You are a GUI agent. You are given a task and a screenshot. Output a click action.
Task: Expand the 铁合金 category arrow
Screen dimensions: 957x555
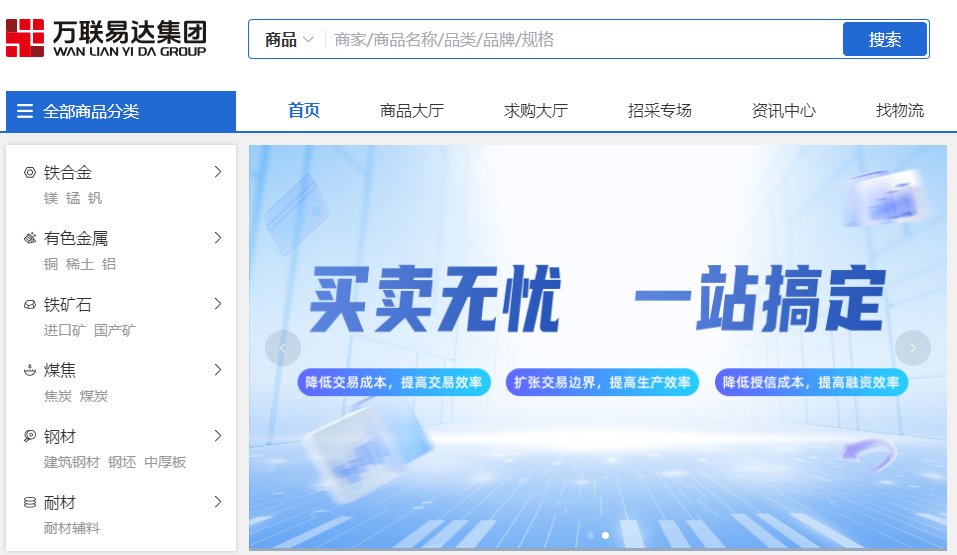tap(218, 172)
